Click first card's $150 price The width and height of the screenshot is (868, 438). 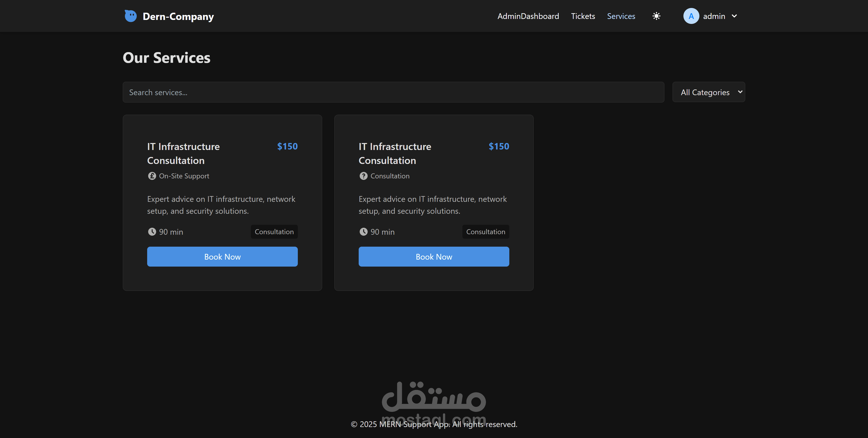(x=287, y=146)
